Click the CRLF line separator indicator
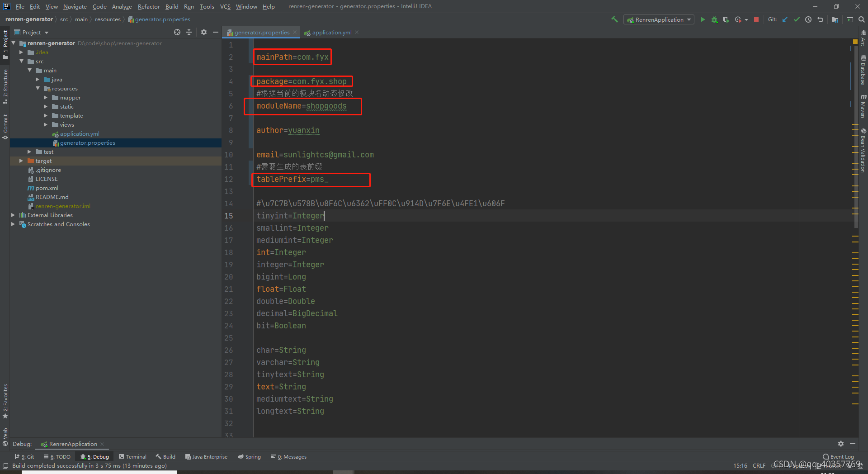 759,465
